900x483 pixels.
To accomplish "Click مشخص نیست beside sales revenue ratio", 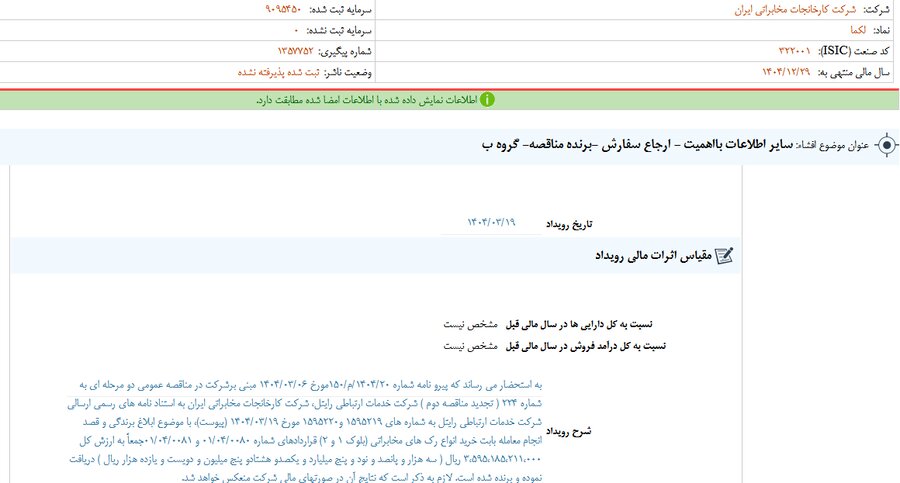I will [x=470, y=346].
